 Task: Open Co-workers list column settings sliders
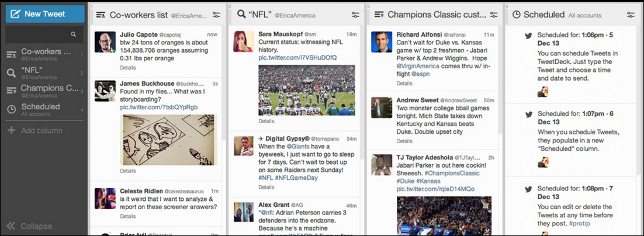point(216,15)
